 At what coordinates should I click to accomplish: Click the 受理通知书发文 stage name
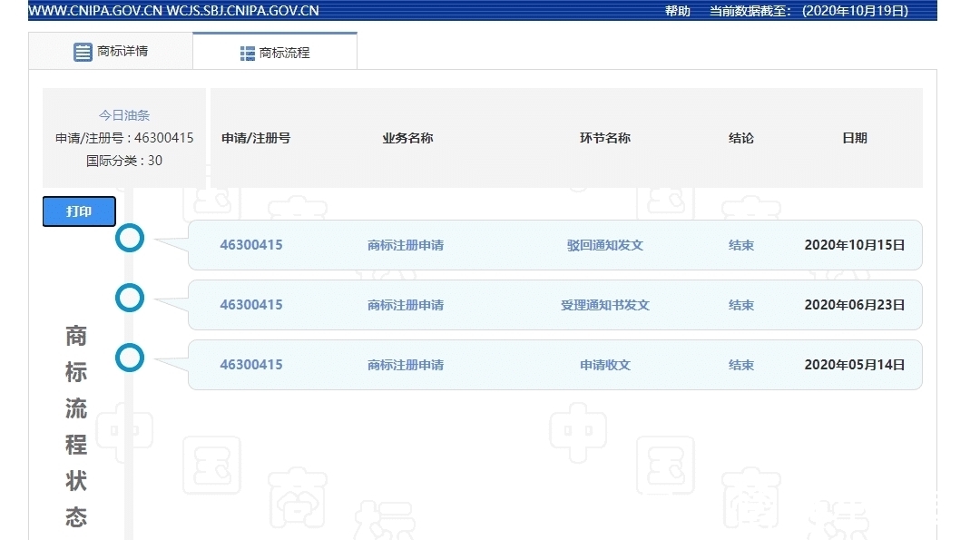click(605, 305)
